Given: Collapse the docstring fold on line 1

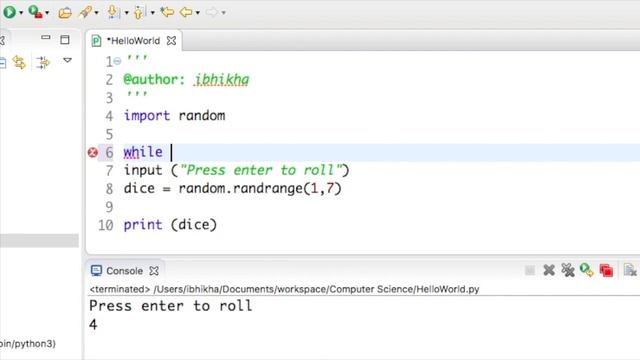Looking at the screenshot, I should [118, 61].
